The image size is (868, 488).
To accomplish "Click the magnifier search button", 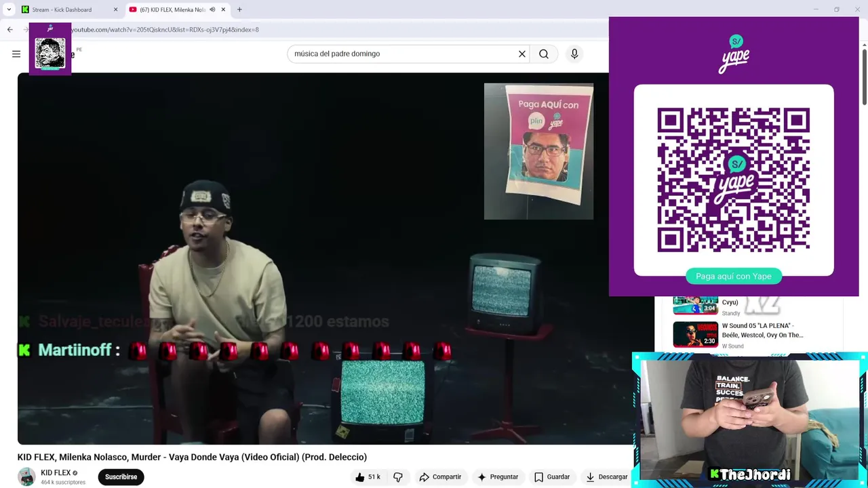I will coord(544,54).
